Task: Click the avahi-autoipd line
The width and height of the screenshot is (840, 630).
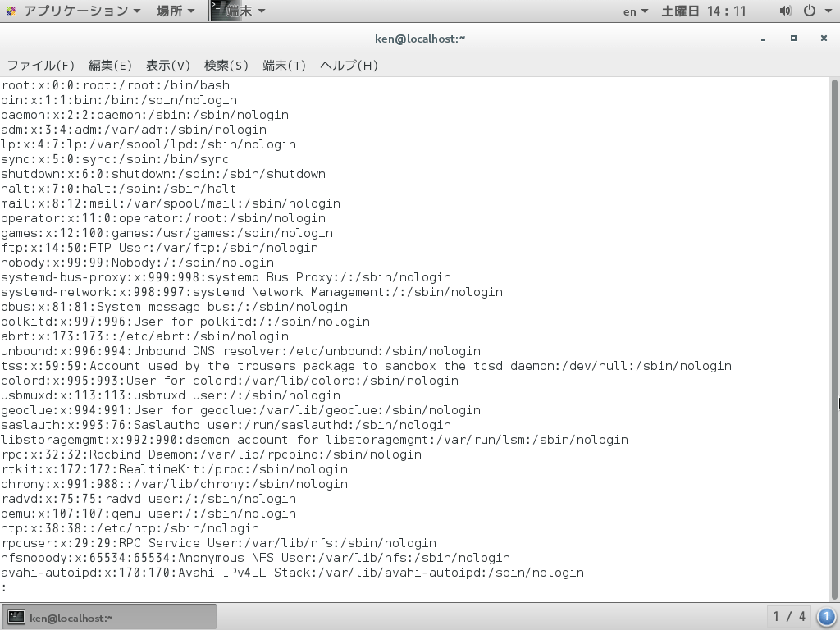Action: click(293, 573)
